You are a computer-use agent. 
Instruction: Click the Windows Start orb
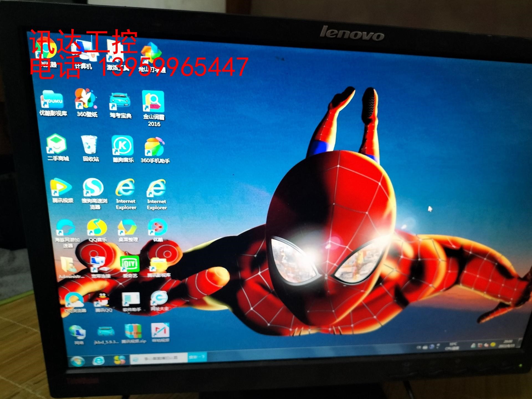tap(78, 361)
